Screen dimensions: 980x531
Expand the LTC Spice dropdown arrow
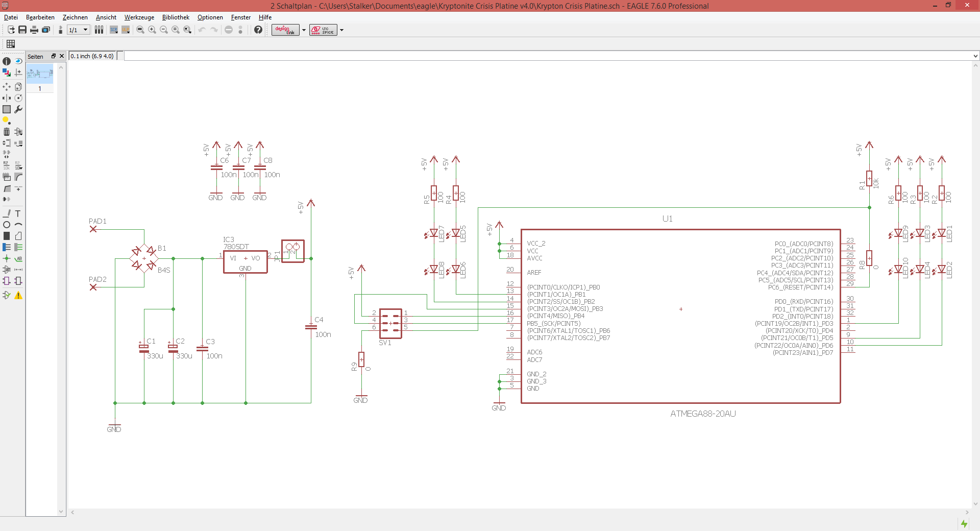click(341, 30)
